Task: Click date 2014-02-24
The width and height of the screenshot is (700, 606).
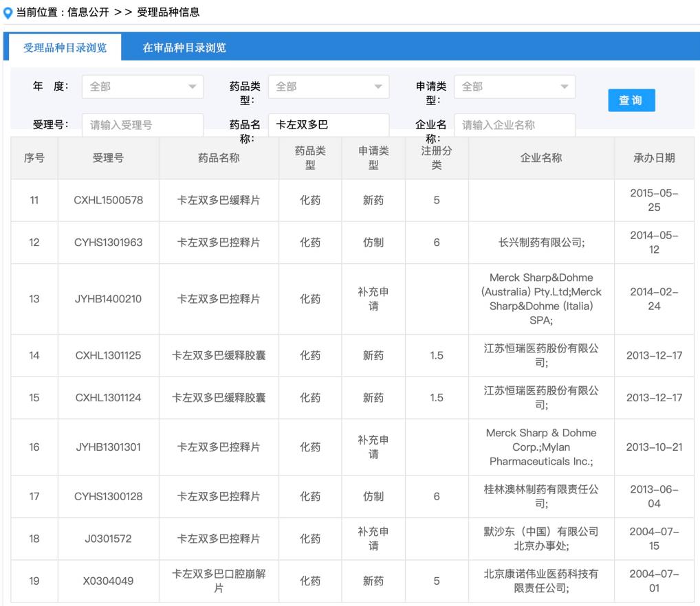Action: pyautogui.click(x=654, y=299)
